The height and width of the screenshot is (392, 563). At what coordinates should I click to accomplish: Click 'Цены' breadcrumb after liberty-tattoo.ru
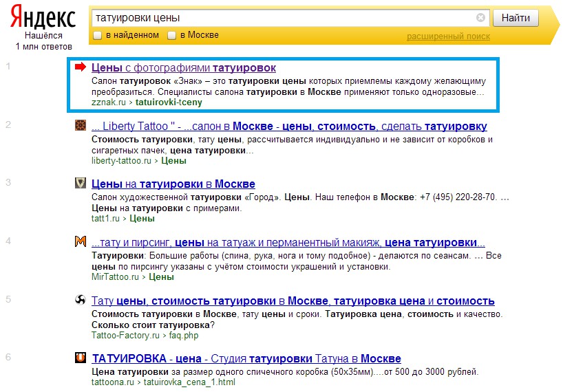point(173,161)
